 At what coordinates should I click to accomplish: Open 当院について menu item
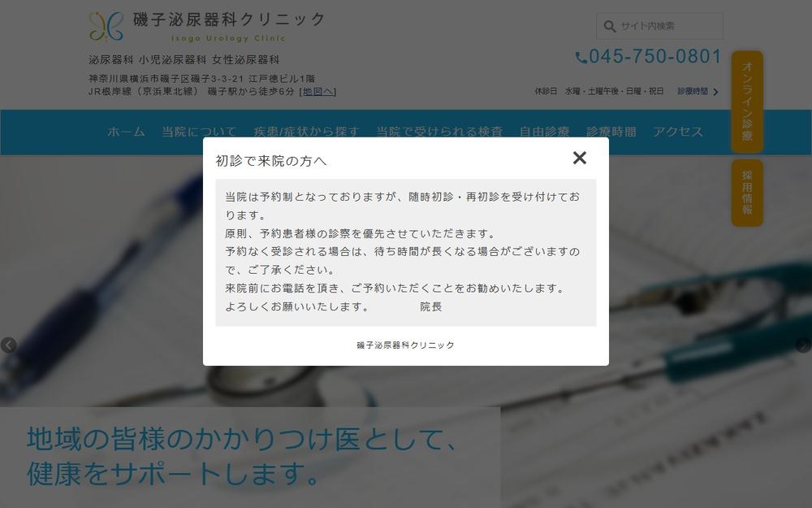click(x=200, y=132)
